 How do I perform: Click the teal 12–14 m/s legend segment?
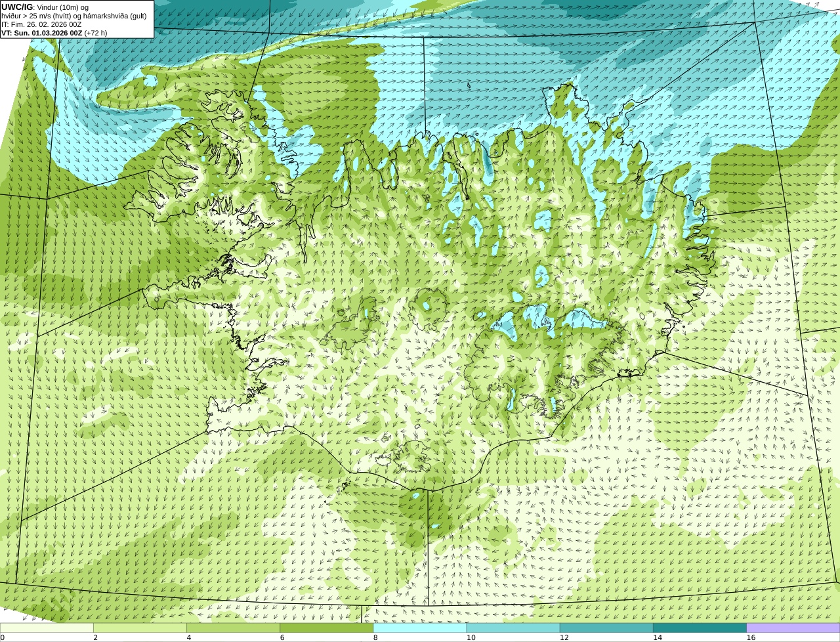(x=606, y=628)
